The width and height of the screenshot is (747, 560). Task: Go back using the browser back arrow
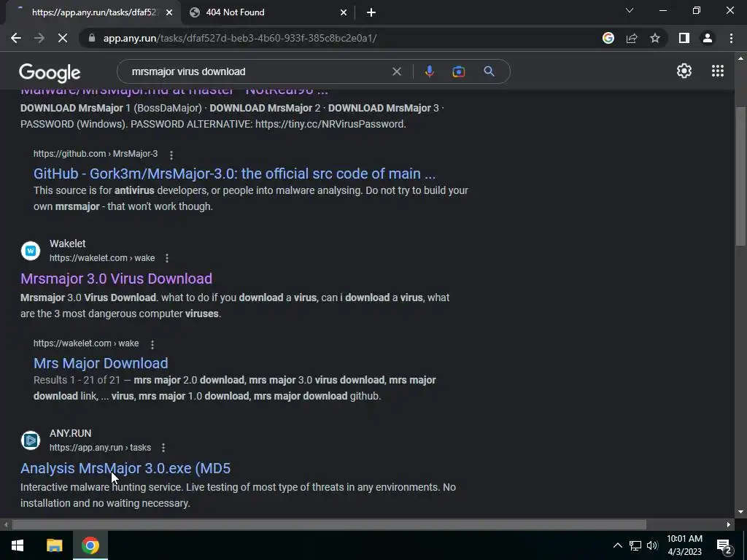(16, 38)
